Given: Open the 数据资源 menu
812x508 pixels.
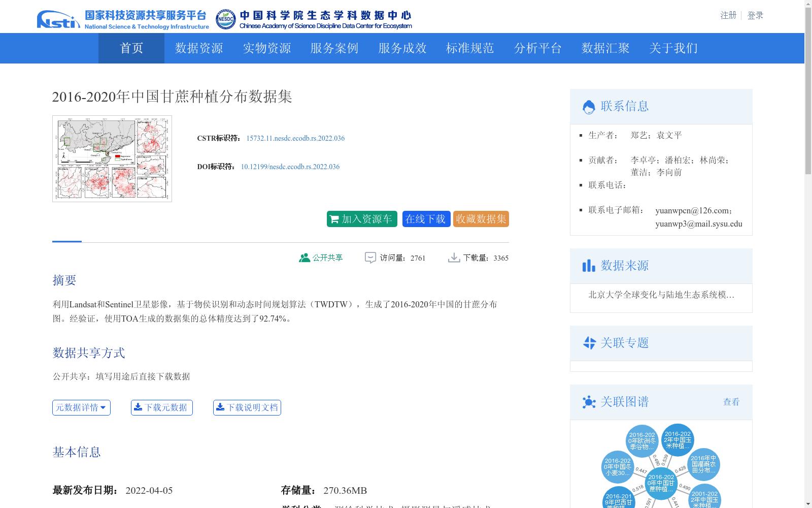Looking at the screenshot, I should tap(199, 48).
